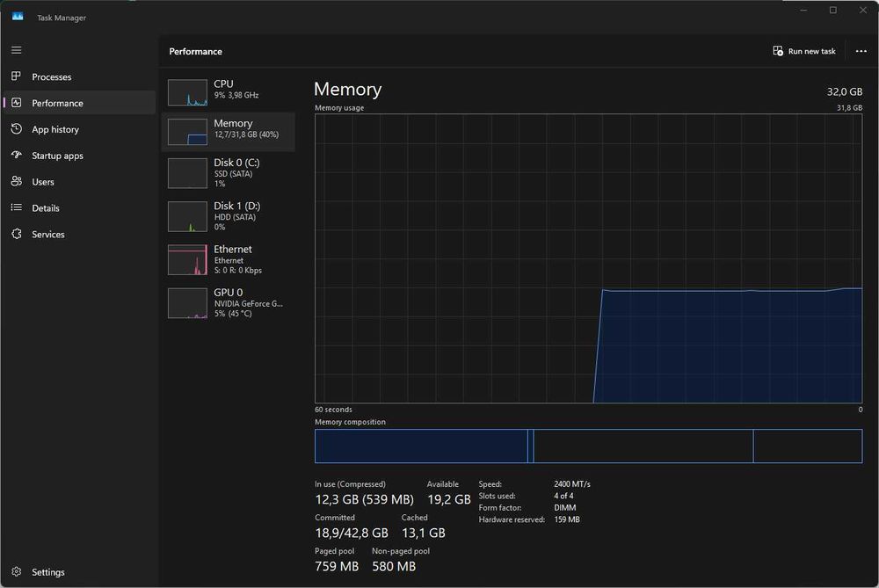The height and width of the screenshot is (588, 879).
Task: Click the Task Manager title bar icon
Action: (18, 17)
